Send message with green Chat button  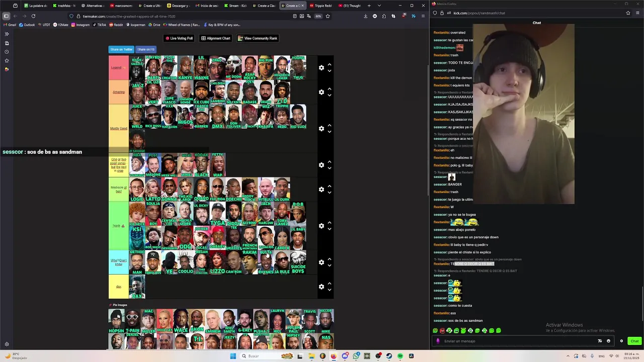(634, 341)
